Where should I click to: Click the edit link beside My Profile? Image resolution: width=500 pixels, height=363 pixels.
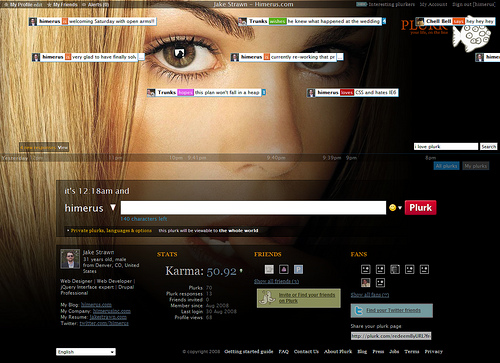(38, 5)
